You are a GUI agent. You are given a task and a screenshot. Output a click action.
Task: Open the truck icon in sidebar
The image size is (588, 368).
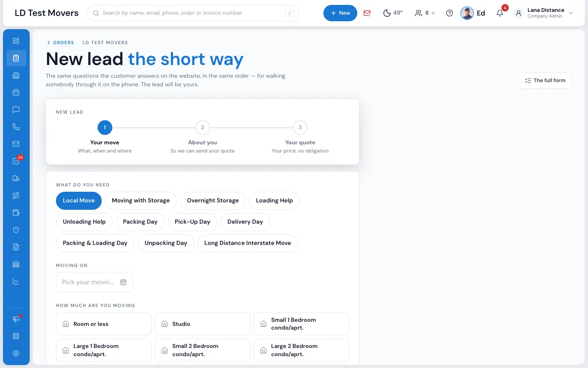[16, 178]
